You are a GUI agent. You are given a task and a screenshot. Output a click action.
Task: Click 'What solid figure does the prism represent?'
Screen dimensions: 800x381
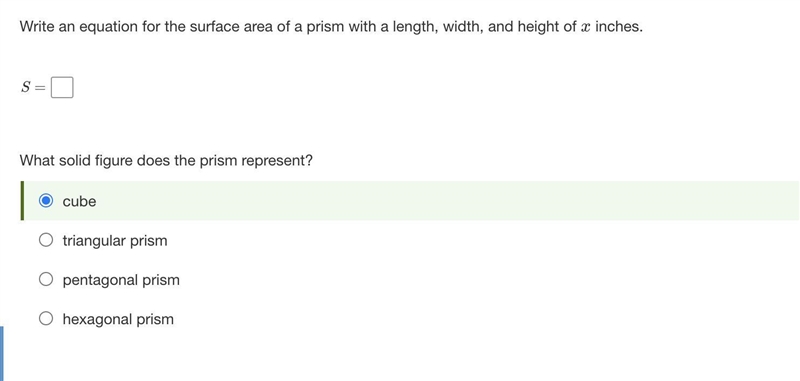tap(166, 161)
